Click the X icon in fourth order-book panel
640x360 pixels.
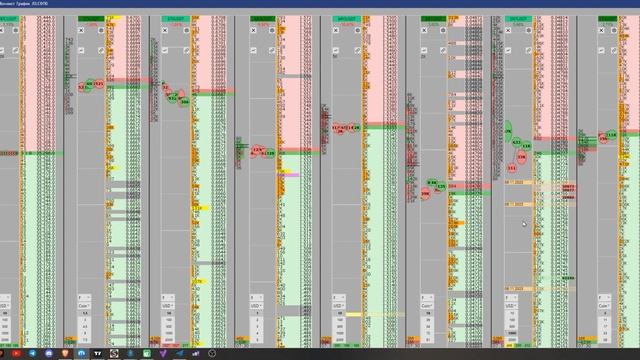click(253, 30)
